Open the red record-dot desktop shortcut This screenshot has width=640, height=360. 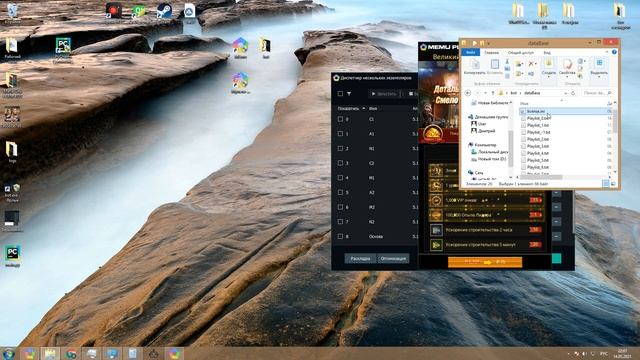point(113,11)
